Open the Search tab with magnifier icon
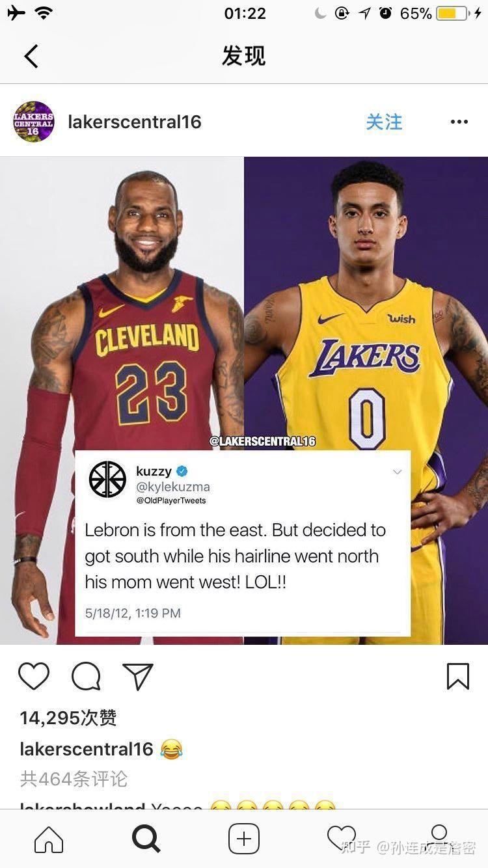Viewport: 488px width, 868px height. pos(146,839)
